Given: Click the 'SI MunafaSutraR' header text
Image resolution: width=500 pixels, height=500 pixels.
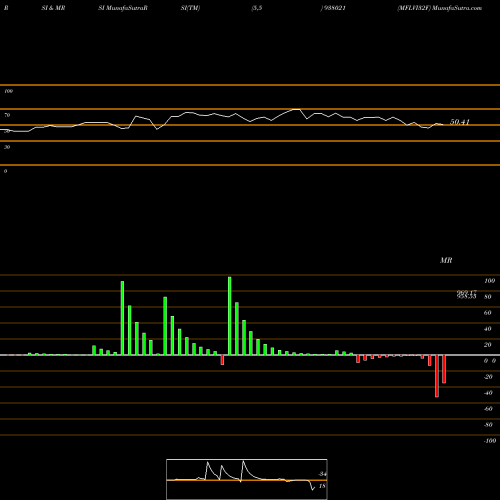Looking at the screenshot, I should point(123,8).
